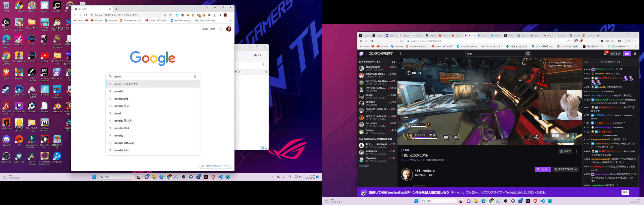This screenshot has height=205, width=644.
Task: Open the OBS Studio desktop icon
Action: pos(6,157)
